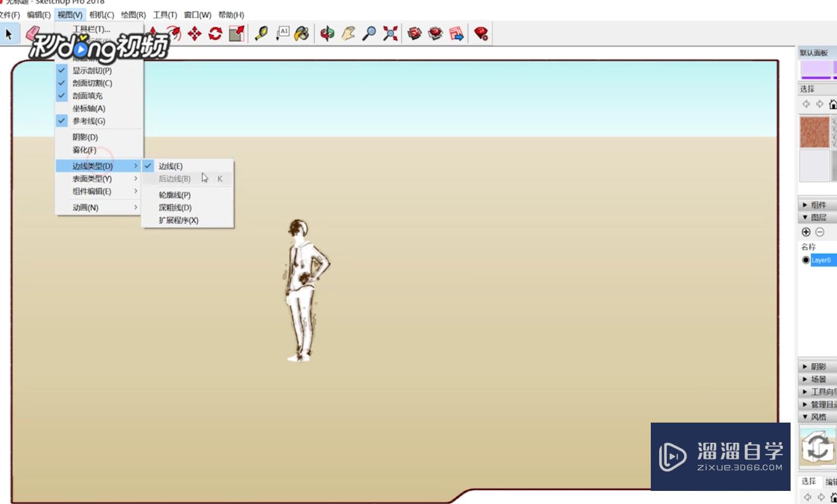Toggle 显示剖切(P) checkmark
837x504 pixels.
[99, 70]
